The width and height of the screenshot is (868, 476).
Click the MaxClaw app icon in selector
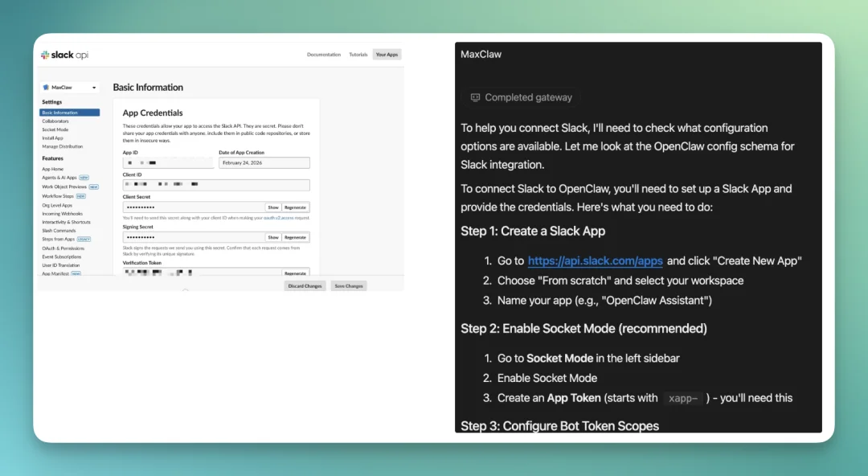tap(46, 87)
